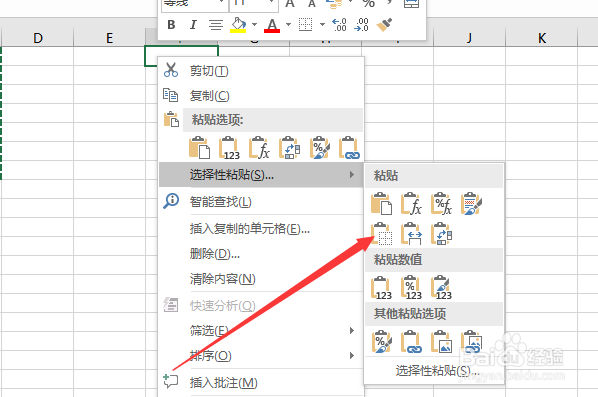Click the no borders paste icon
This screenshot has width=598, height=397.
click(x=382, y=233)
